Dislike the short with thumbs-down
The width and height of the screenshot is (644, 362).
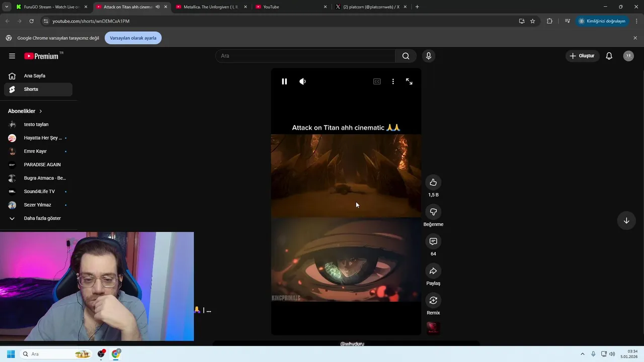433,212
